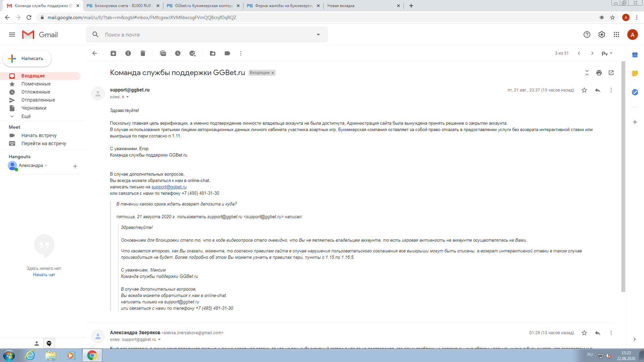Add email to Tasks
Viewport: 644px width, 362px height.
(193, 53)
